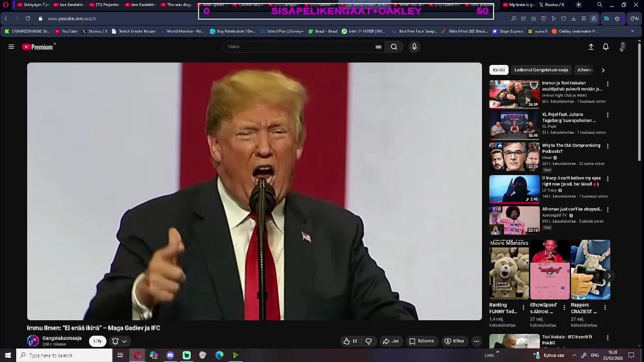Open the upload/create icon in YouTube header
The height and width of the screenshot is (362, 644).
point(591,47)
